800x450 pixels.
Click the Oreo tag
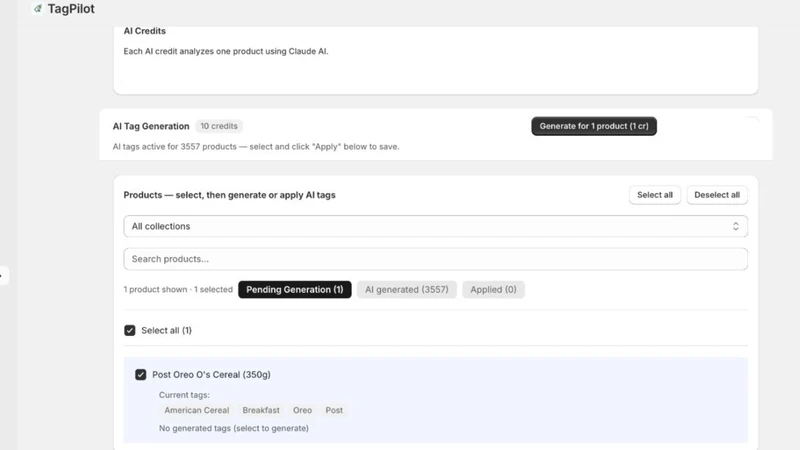[x=302, y=410]
